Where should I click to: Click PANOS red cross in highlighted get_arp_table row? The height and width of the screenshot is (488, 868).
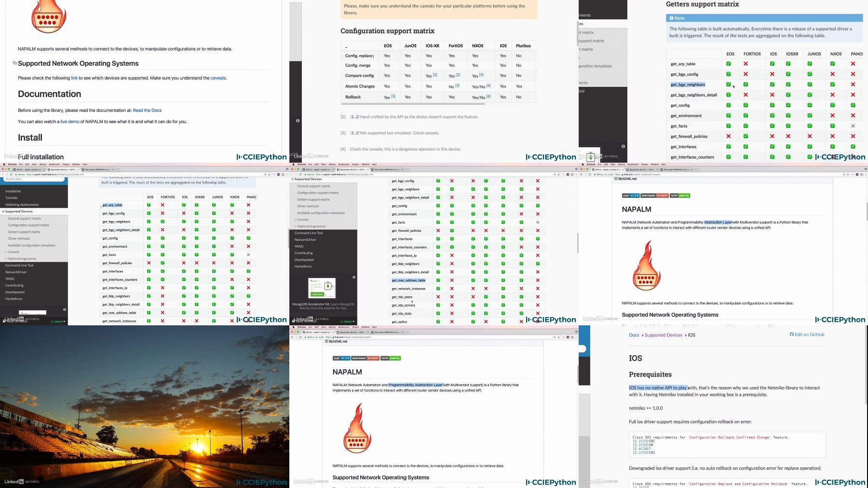[x=248, y=205]
